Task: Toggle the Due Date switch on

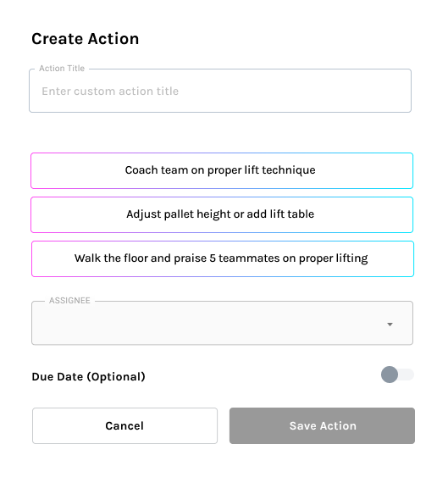Action: click(397, 375)
